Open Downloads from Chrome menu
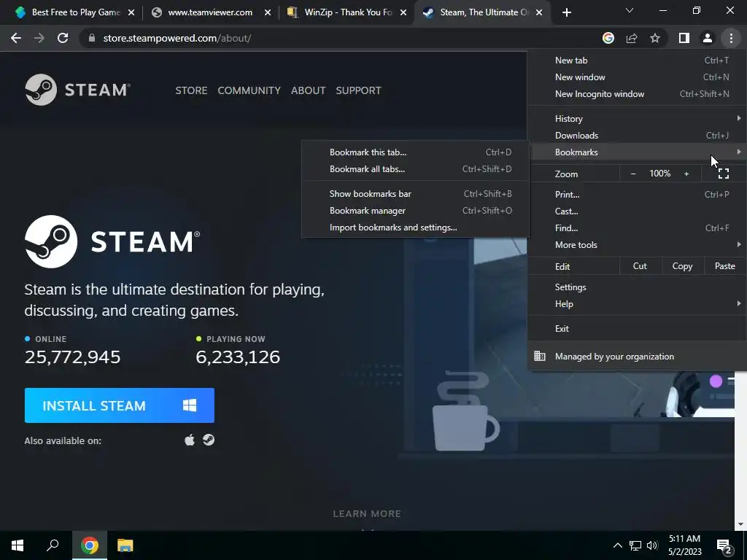 tap(636, 135)
